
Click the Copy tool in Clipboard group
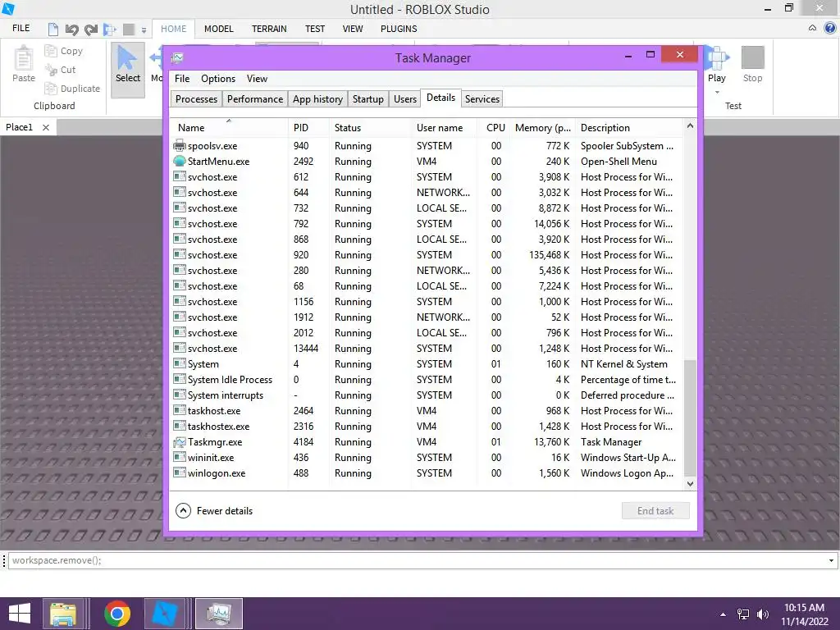64,51
